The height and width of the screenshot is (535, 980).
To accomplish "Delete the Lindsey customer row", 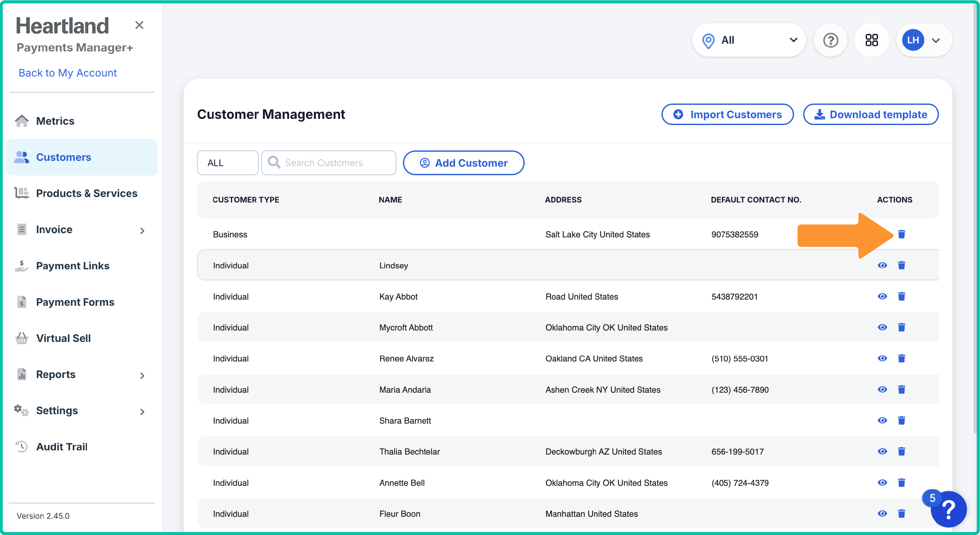I will [x=901, y=265].
